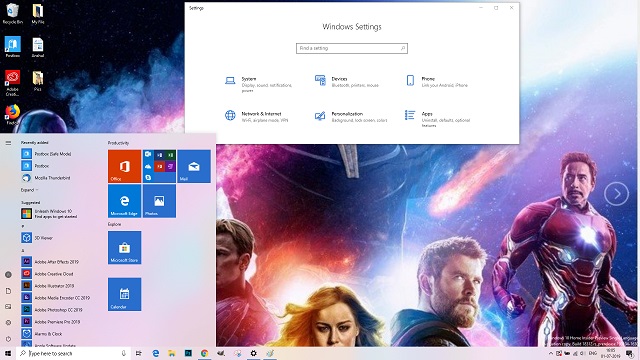Select the Firefox desktop shortcut
Screen dimensions: 640x360
pyautogui.click(x=13, y=114)
